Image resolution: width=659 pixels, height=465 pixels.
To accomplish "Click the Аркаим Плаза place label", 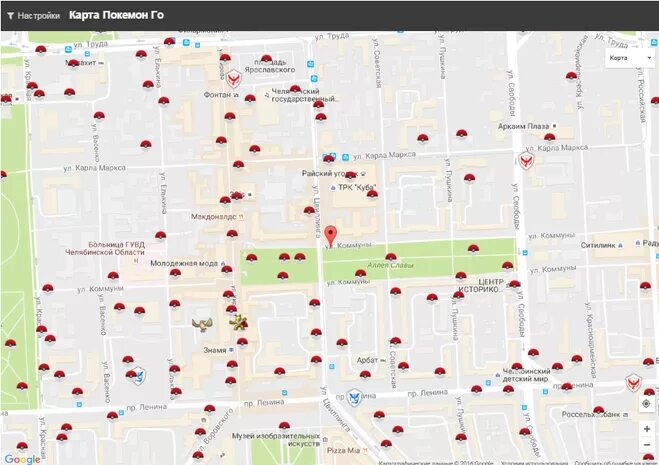I will [x=523, y=126].
